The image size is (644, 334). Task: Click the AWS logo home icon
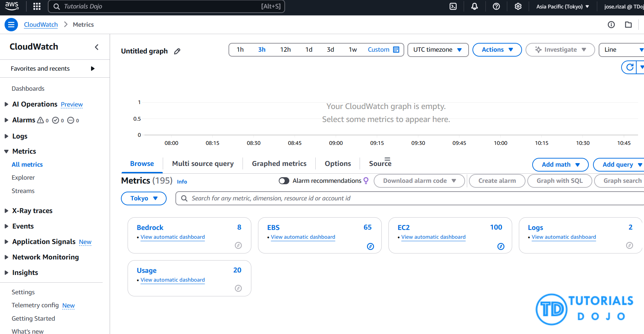click(12, 6)
